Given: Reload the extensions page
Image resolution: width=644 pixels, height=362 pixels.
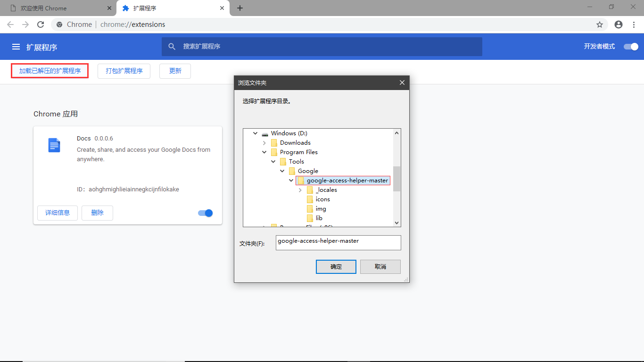Looking at the screenshot, I should click(41, 25).
